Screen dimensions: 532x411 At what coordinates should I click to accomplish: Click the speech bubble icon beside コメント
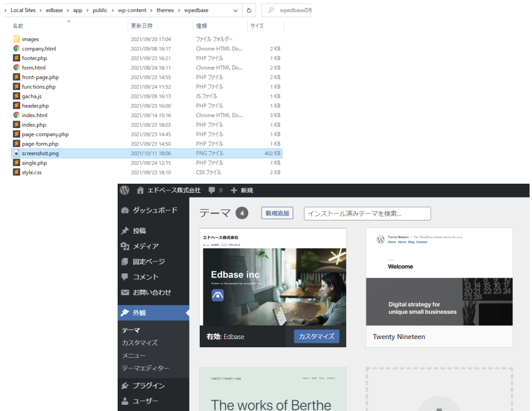tap(125, 277)
